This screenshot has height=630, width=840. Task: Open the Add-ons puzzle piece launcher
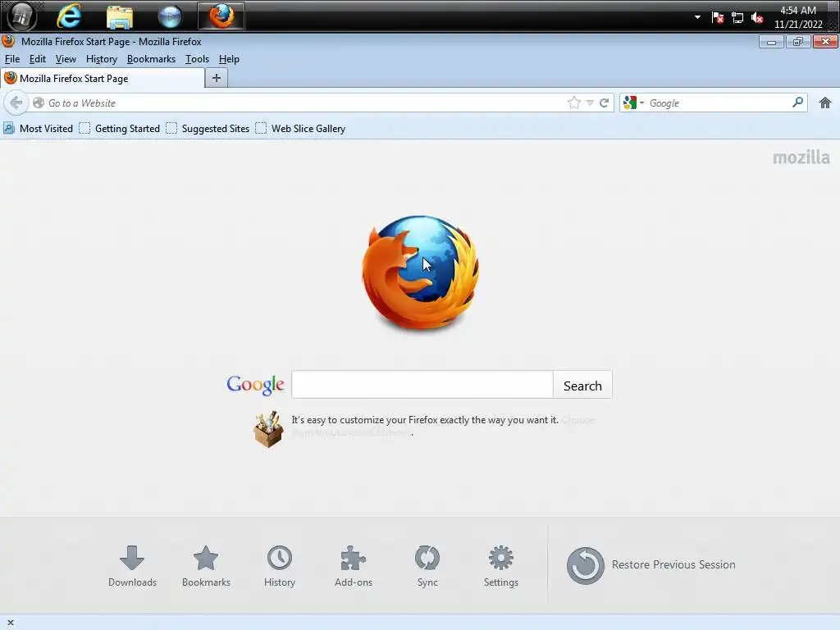[x=353, y=566]
